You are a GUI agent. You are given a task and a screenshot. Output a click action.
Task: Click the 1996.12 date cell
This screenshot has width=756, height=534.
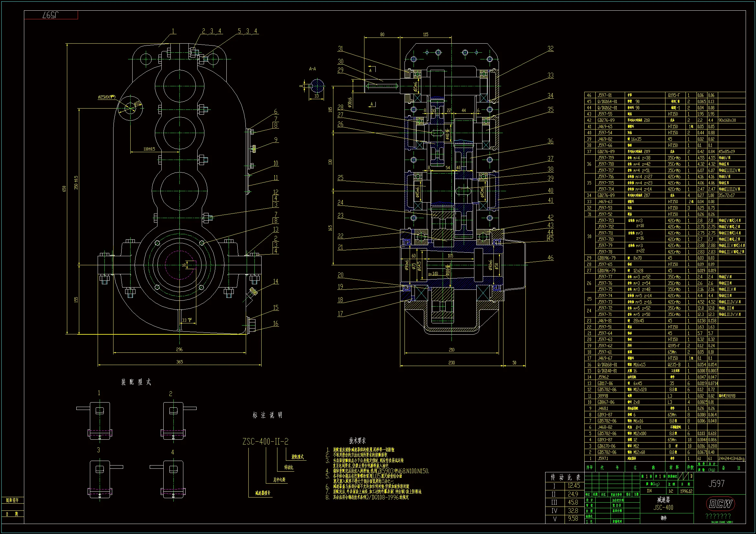(686, 491)
